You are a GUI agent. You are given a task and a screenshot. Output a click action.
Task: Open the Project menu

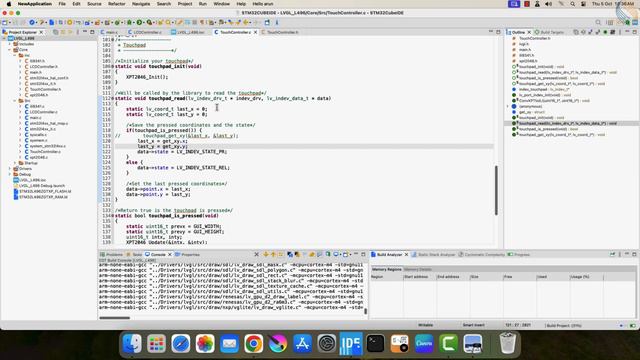point(185,4)
